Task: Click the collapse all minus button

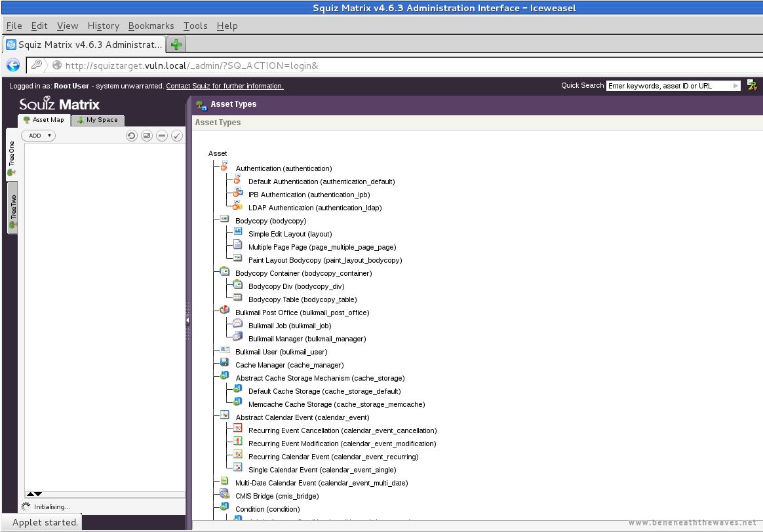Action: pyautogui.click(x=162, y=136)
